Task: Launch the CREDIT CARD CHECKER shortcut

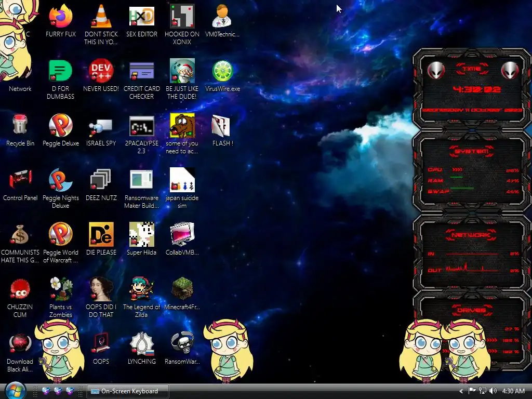Action: [141, 71]
